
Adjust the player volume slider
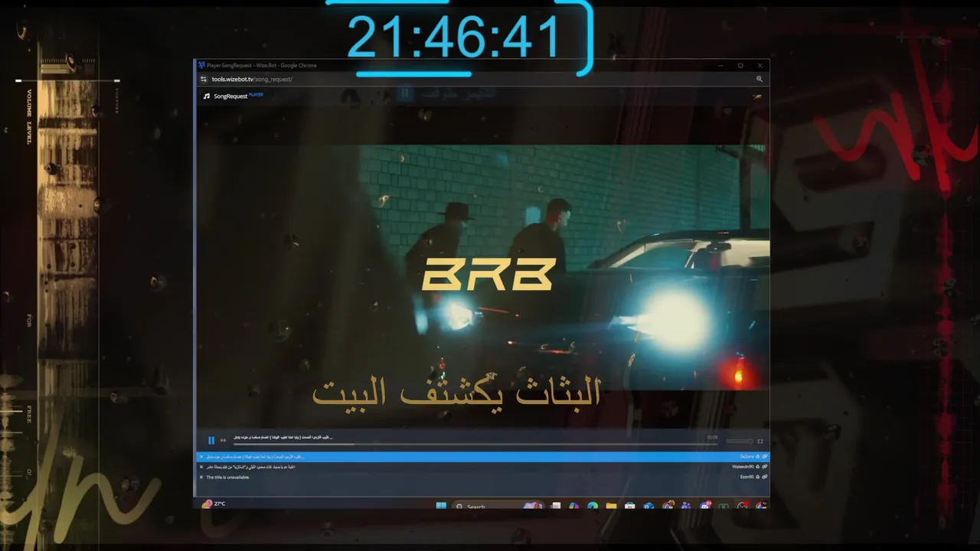[x=740, y=441]
